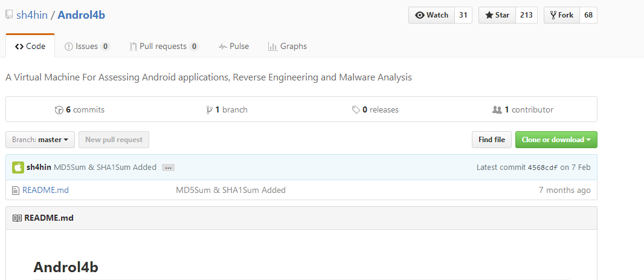The image size is (644, 280).
Task: Click the repository description text
Action: pyautogui.click(x=208, y=77)
